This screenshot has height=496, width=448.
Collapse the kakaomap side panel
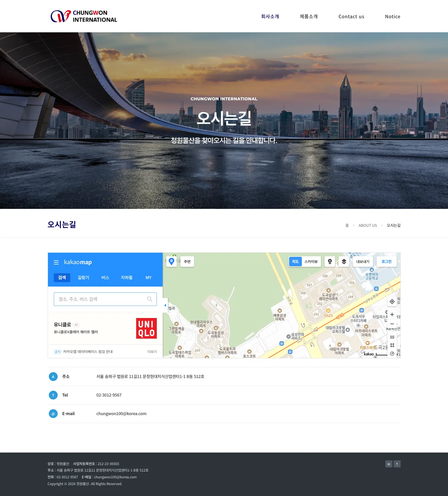coord(165,305)
